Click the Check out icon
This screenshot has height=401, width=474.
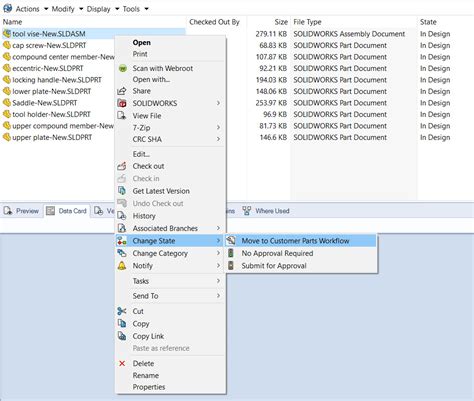(x=122, y=166)
